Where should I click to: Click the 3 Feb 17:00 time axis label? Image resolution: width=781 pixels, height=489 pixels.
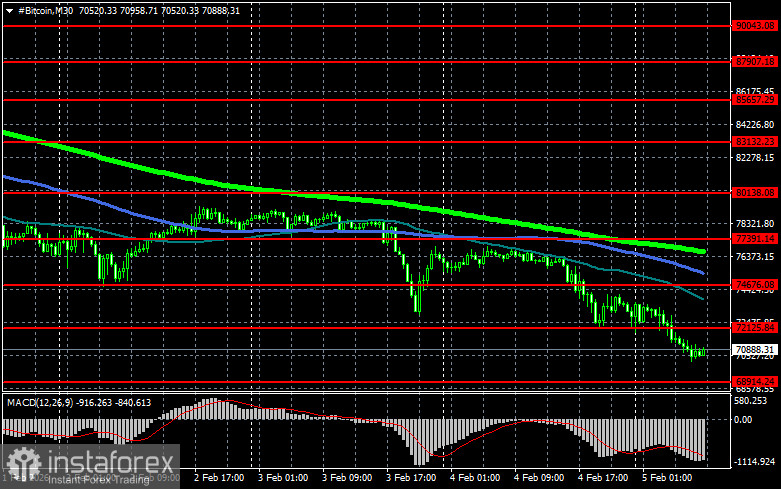pos(412,478)
